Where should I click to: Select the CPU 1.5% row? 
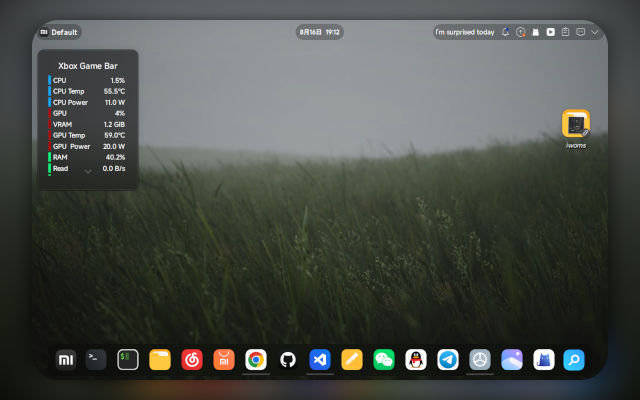coord(87,80)
